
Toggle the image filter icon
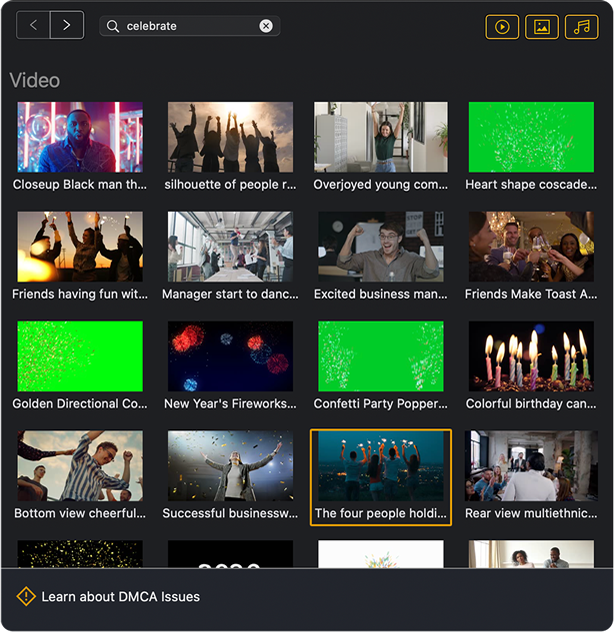click(541, 27)
